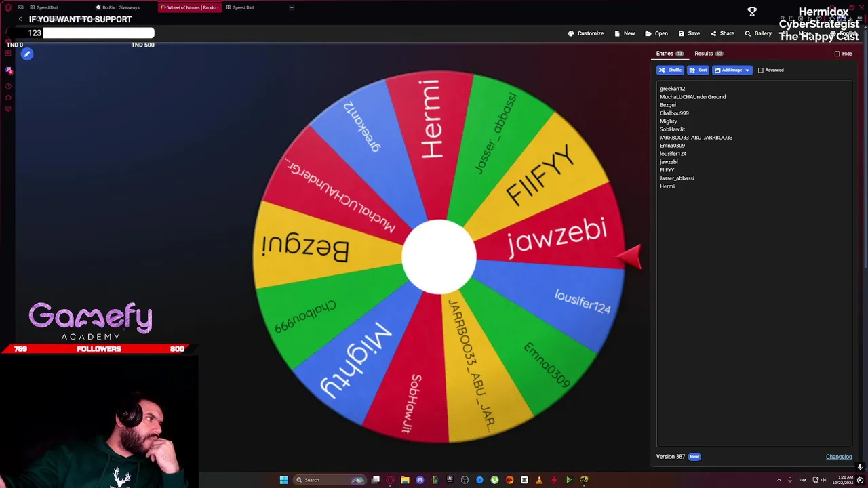
Task: Click the microphone icon at bottom right
Action: coord(860,467)
